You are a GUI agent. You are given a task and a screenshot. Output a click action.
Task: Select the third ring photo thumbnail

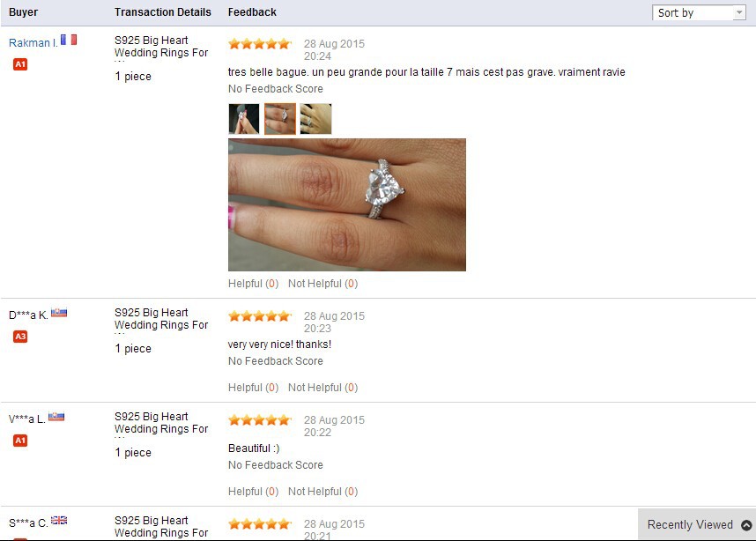pos(315,119)
